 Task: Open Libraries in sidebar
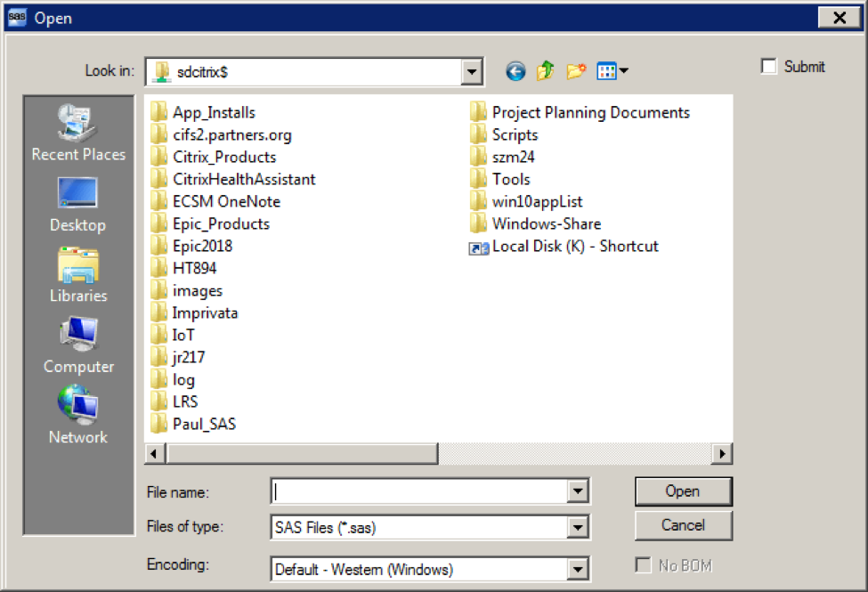[x=78, y=275]
